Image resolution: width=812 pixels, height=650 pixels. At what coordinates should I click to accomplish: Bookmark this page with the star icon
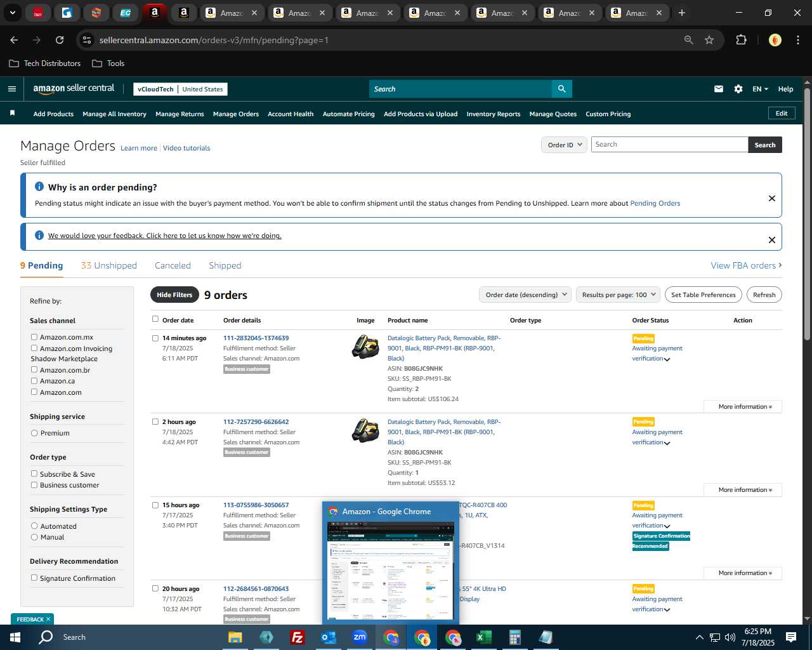(709, 40)
